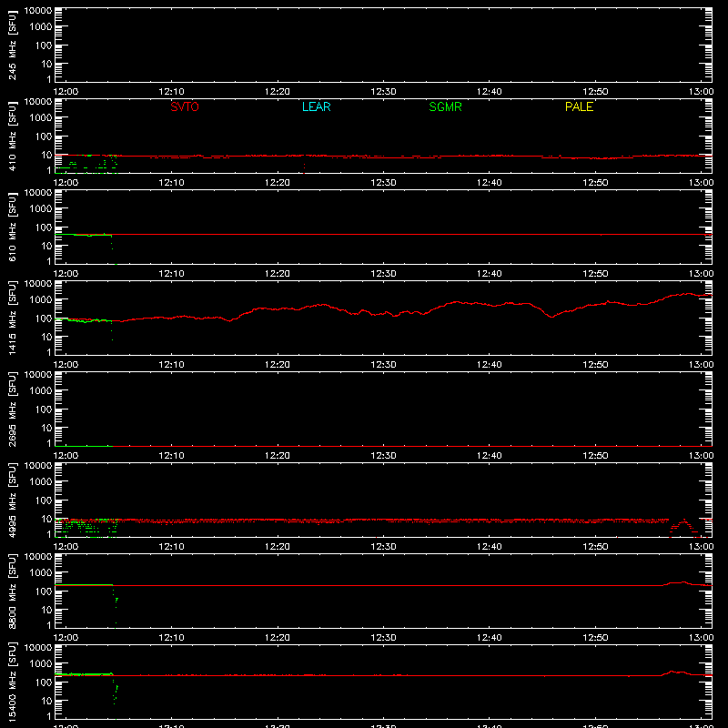Click the 100 label on 8800 MHz axis
728x728 pixels.
pyautogui.click(x=44, y=591)
